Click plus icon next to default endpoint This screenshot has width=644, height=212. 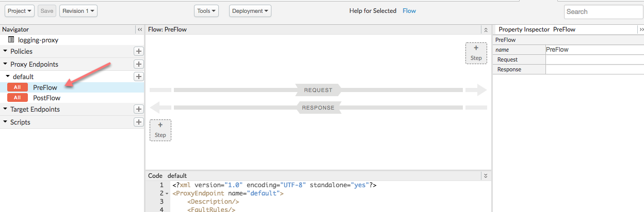point(138,77)
